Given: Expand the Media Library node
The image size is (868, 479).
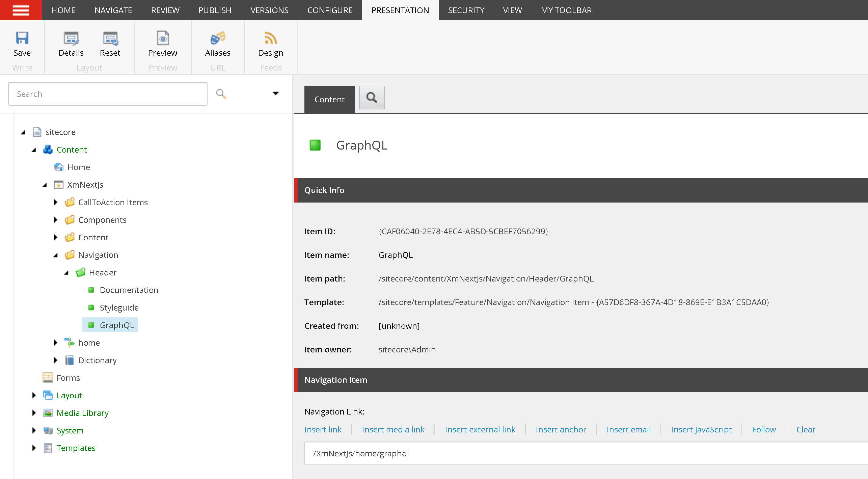Looking at the screenshot, I should (x=34, y=413).
